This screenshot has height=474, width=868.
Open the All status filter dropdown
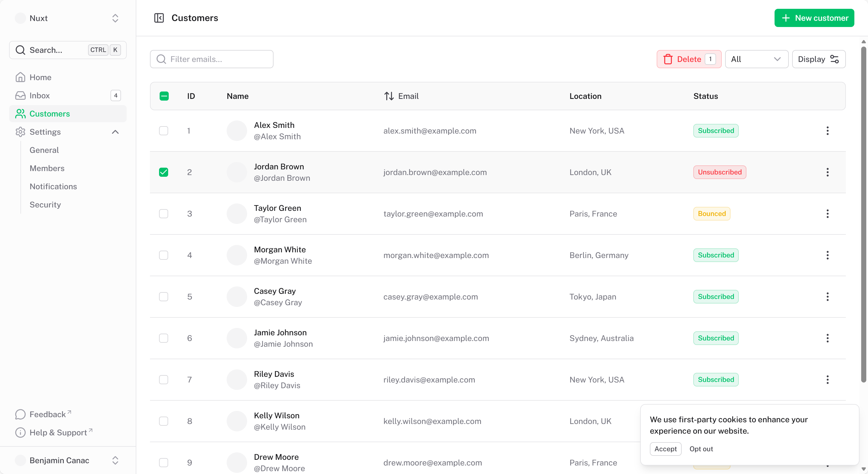pos(756,59)
